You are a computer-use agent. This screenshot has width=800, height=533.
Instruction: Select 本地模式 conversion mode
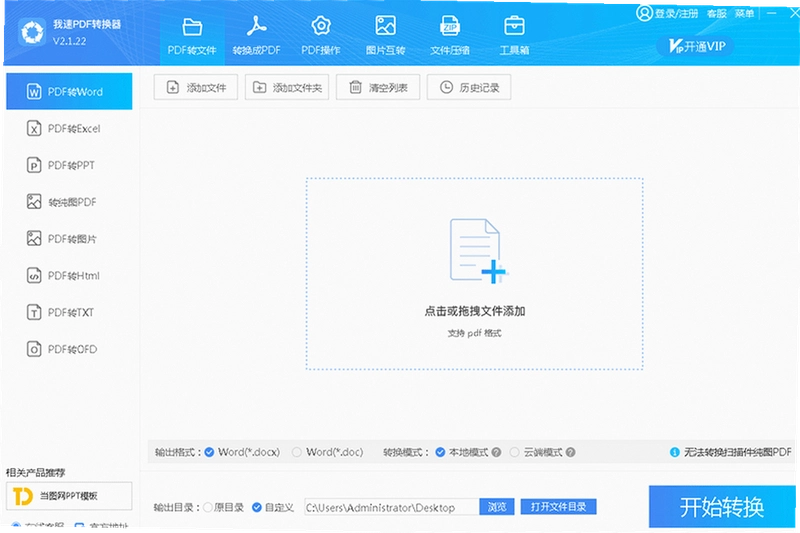coord(462,452)
